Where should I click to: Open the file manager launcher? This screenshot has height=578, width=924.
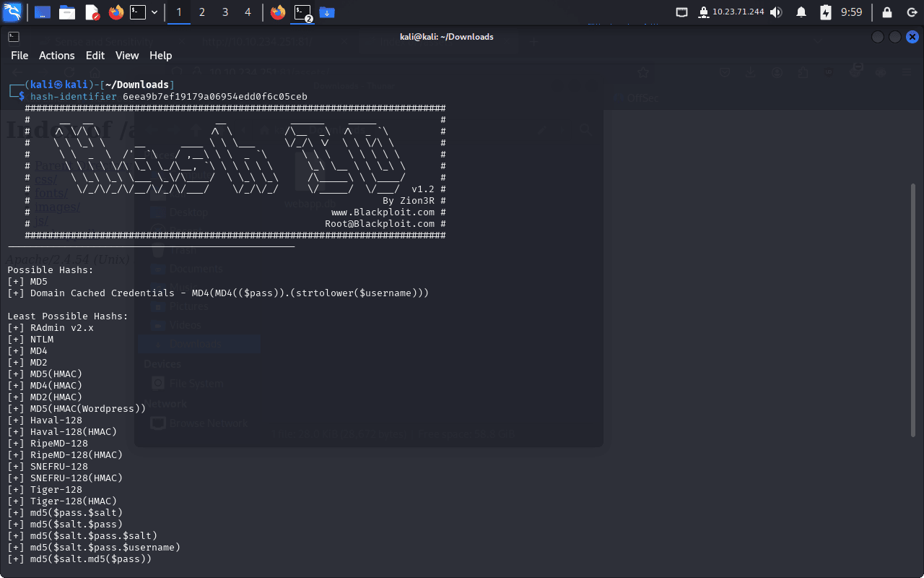(x=67, y=12)
